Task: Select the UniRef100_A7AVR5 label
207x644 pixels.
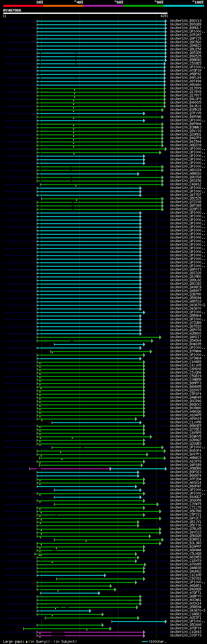Action: click(x=186, y=565)
